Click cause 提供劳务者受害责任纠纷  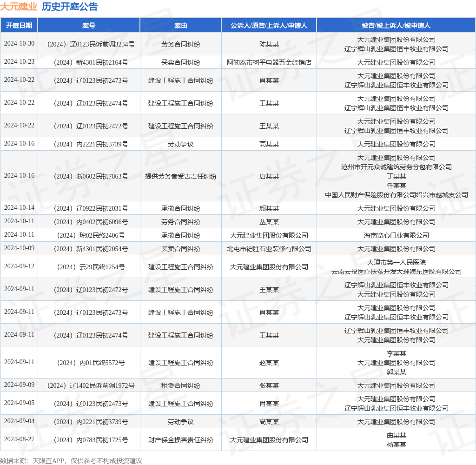pos(181,176)
